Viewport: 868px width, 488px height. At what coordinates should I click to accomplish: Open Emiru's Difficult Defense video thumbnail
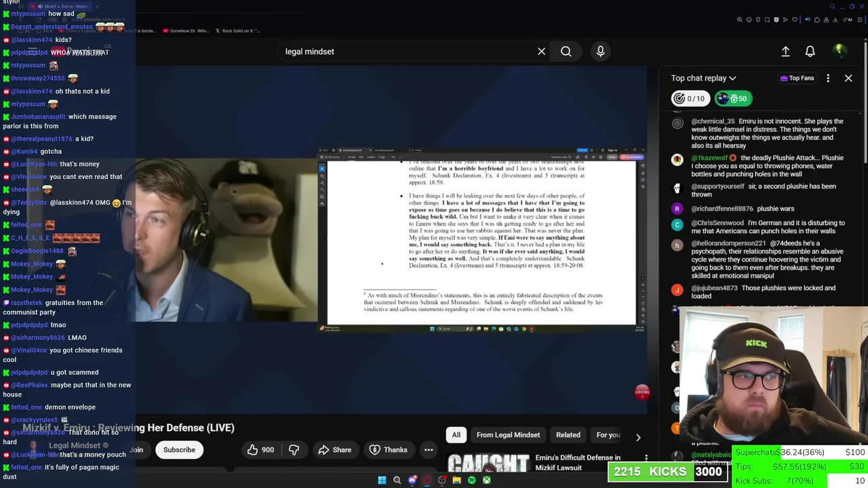[x=488, y=464]
